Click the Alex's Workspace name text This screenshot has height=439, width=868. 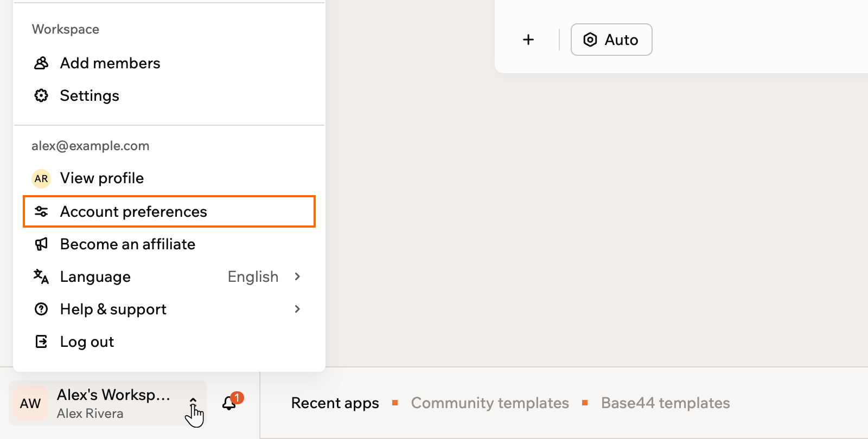(113, 395)
